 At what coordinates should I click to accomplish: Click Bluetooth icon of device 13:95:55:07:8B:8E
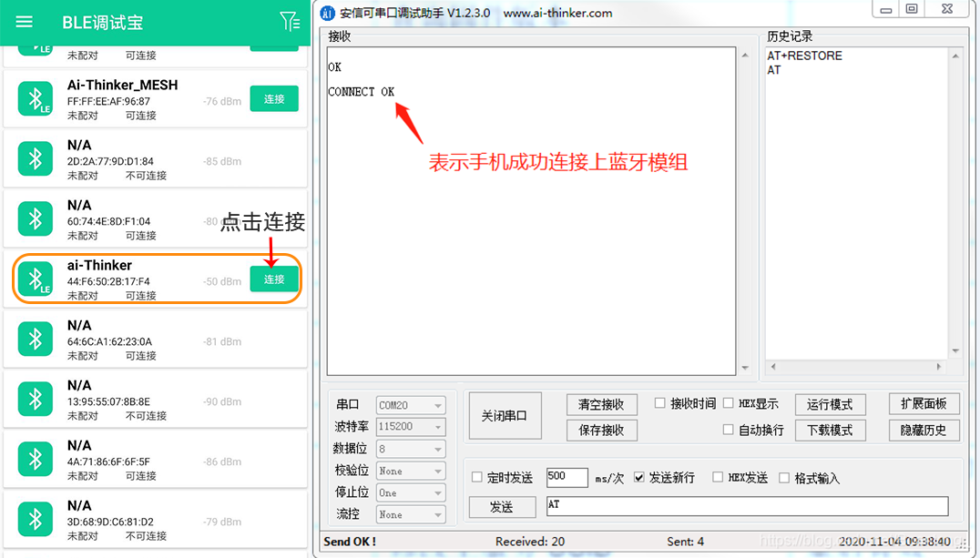(x=36, y=399)
